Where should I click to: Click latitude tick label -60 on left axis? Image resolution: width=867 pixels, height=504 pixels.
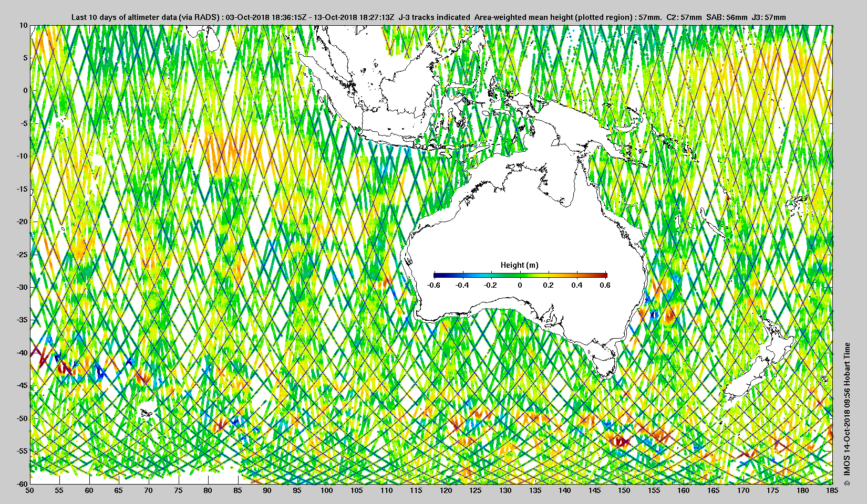(22, 484)
